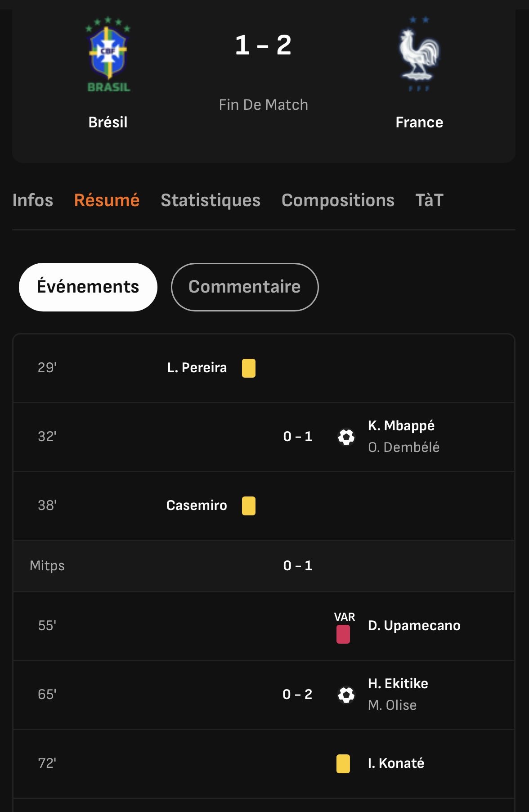Select the Résumé tab
Image resolution: width=529 pixels, height=812 pixels.
[107, 200]
